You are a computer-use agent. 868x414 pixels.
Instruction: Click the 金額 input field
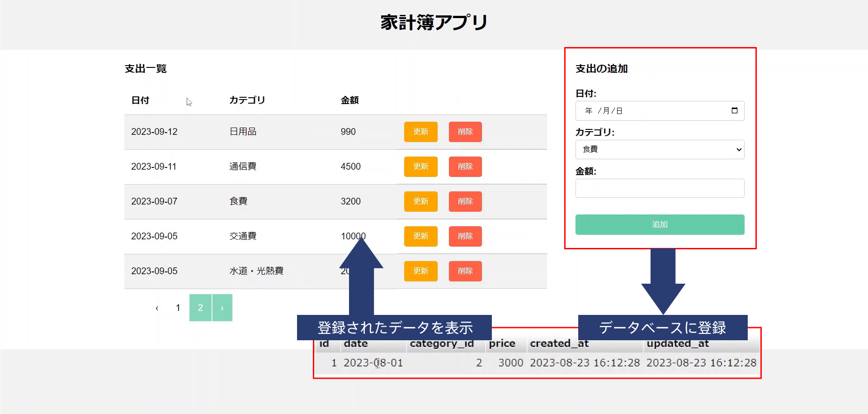click(659, 188)
